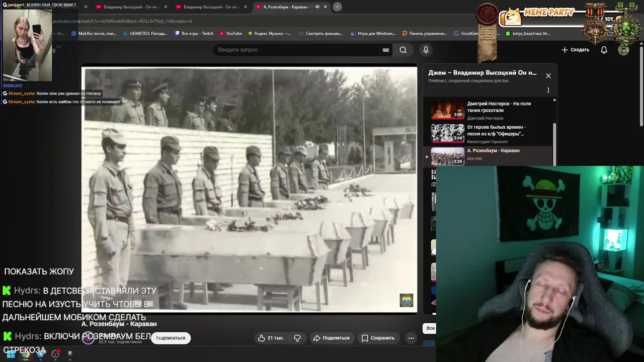Close the А. Розенбаум - Караван tab
This screenshot has width=644, height=362.
point(325,7)
